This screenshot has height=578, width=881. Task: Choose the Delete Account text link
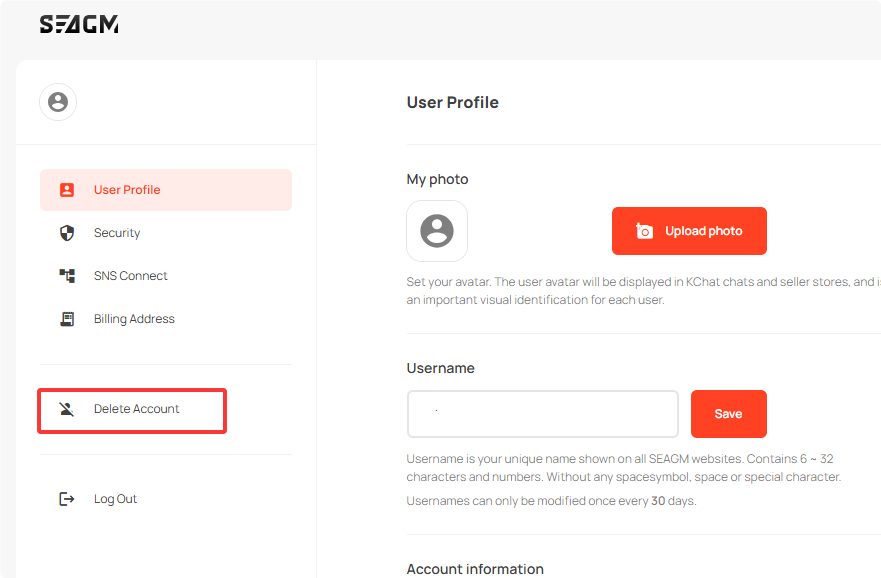click(137, 409)
